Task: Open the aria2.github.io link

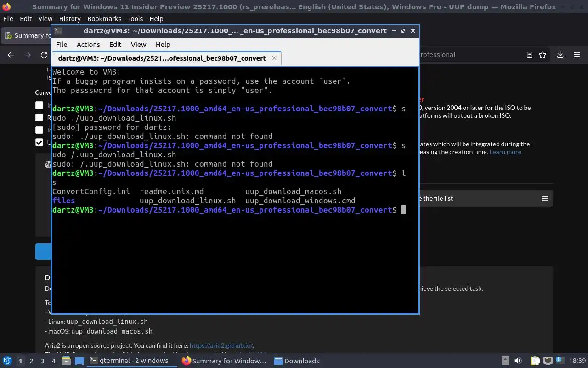Action: tap(221, 345)
